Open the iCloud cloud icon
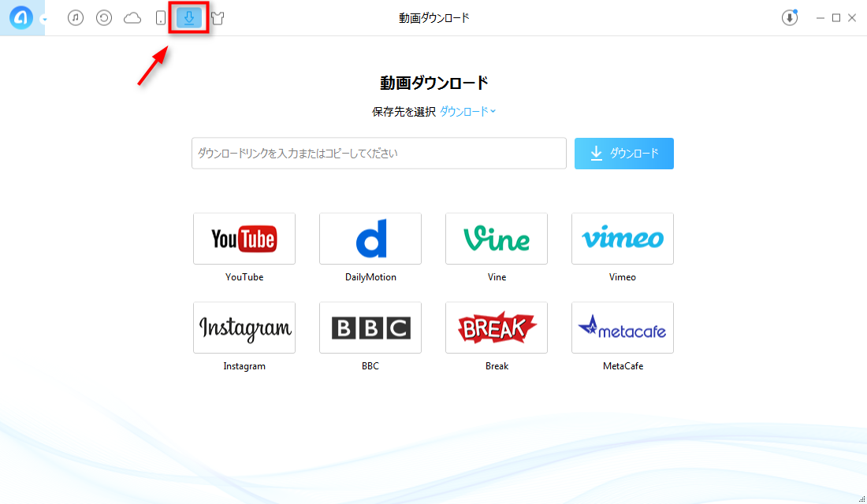Image resolution: width=867 pixels, height=504 pixels. [x=132, y=18]
